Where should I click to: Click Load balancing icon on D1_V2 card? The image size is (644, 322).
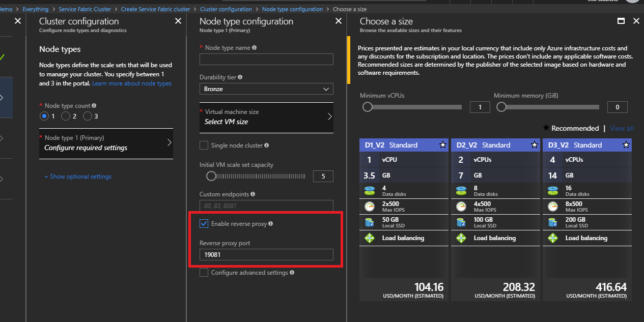[369, 238]
